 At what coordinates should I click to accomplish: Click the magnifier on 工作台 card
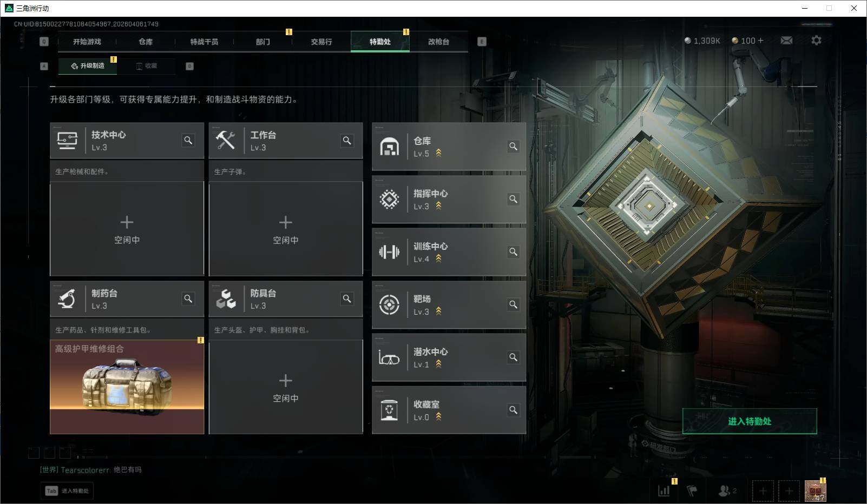(347, 140)
